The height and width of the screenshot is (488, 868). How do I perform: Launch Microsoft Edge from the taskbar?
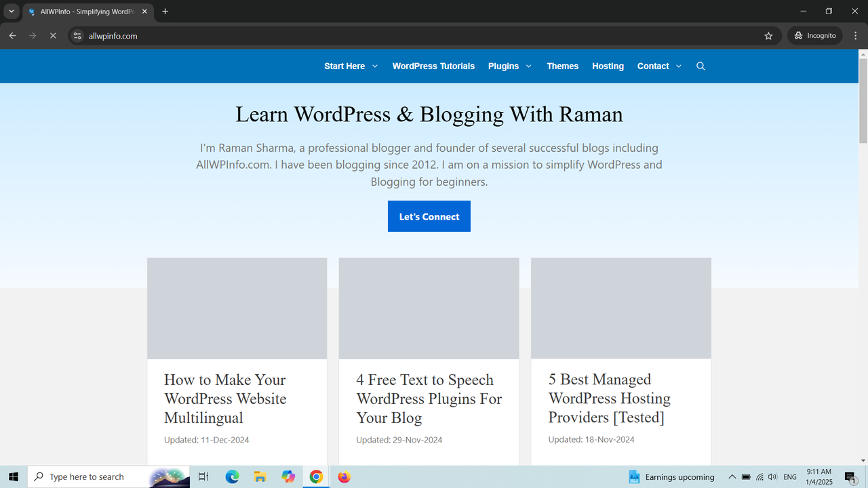tap(233, 477)
